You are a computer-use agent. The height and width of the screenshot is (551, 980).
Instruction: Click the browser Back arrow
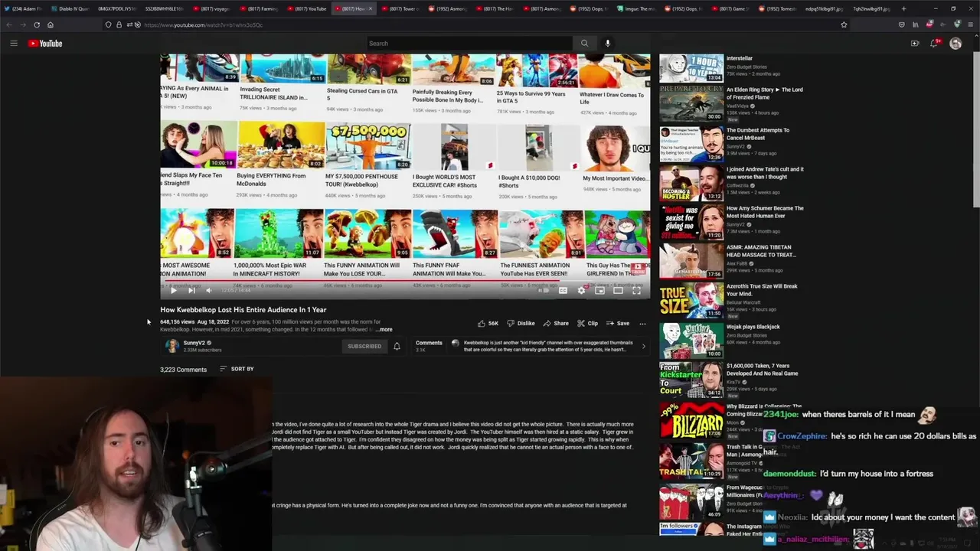tap(9, 24)
